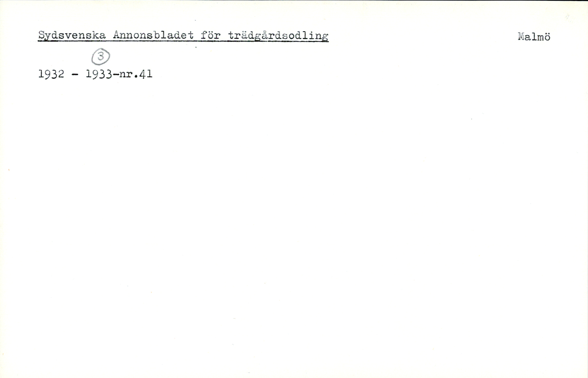Select the start year 1932

[51, 74]
